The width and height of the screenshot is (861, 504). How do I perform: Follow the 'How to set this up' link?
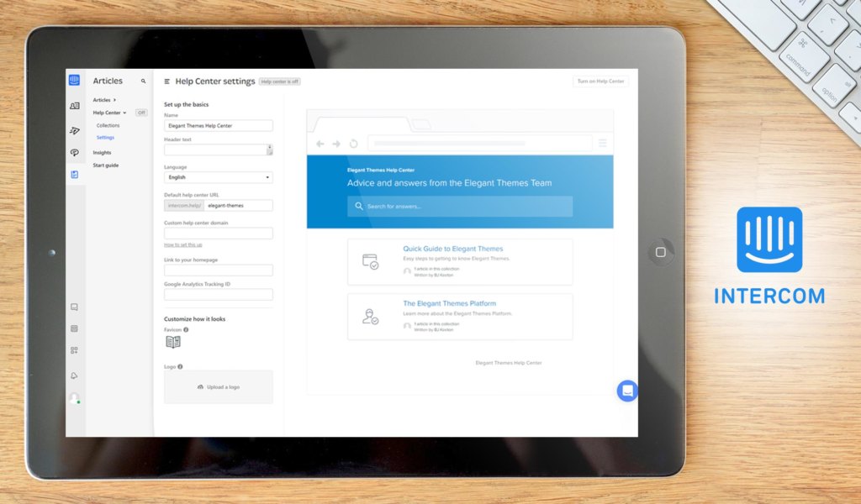click(182, 244)
